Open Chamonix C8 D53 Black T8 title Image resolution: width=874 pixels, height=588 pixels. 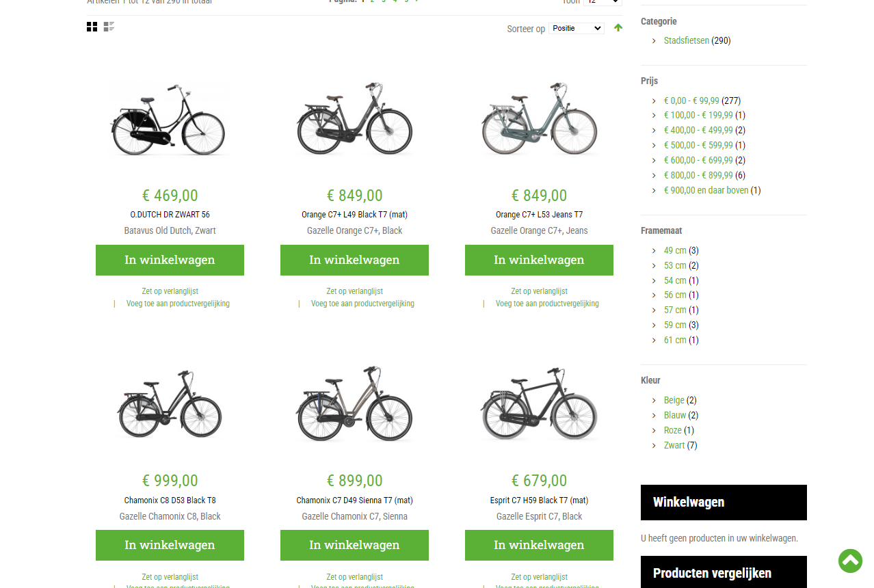170,500
